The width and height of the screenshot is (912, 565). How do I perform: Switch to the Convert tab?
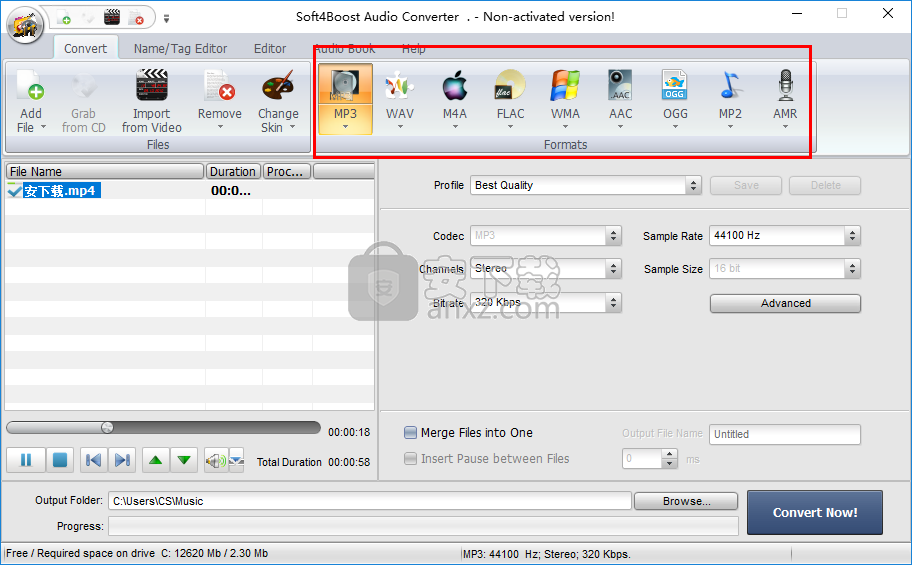click(86, 48)
